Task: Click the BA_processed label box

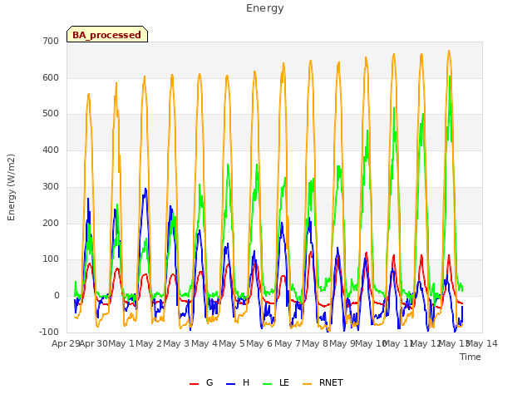Action: tap(107, 34)
